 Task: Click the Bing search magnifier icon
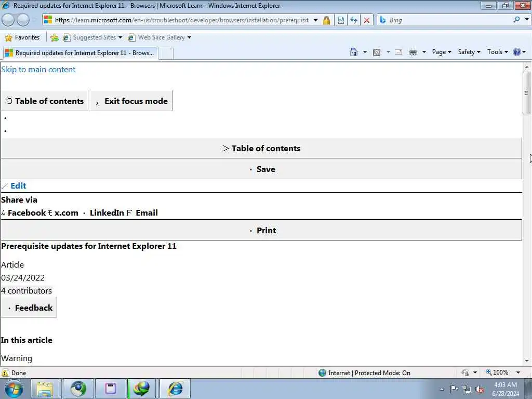coord(516,20)
